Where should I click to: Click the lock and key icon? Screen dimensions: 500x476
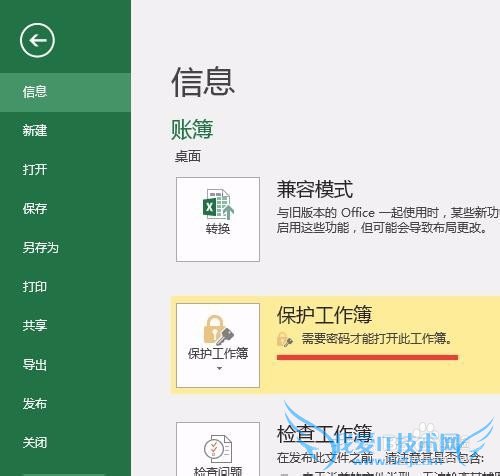218,330
